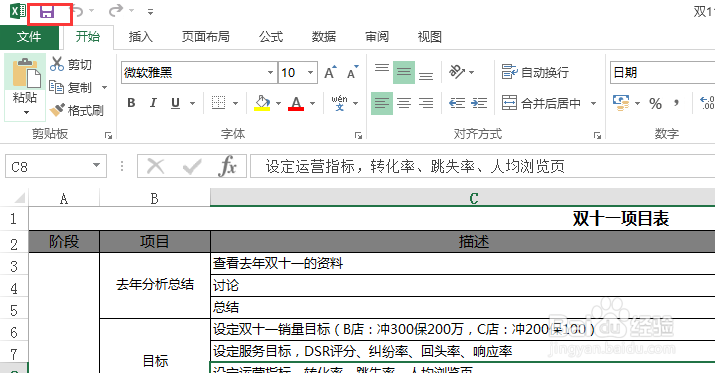Activate the 格式刷 format painter
Screen dimensions: 715x373
point(77,110)
